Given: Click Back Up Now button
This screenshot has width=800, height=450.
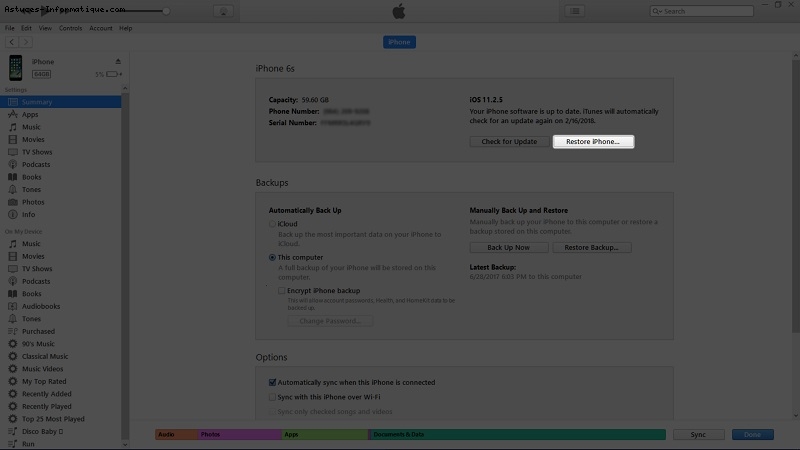Looking at the screenshot, I should pos(509,247).
